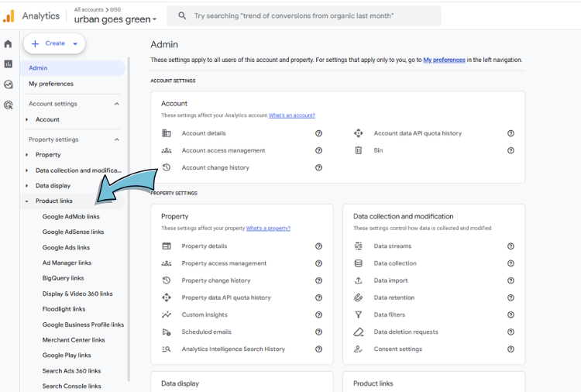Image resolution: width=581 pixels, height=392 pixels.
Task: Click the Account details building icon
Action: coord(167,133)
